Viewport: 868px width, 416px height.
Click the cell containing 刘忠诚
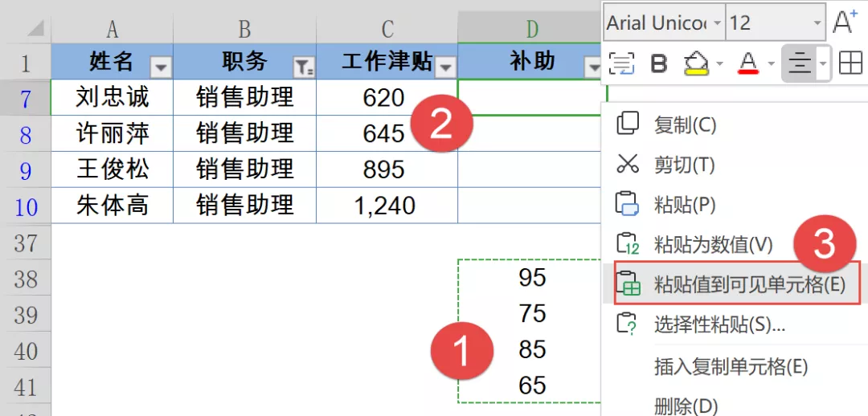pyautogui.click(x=113, y=97)
